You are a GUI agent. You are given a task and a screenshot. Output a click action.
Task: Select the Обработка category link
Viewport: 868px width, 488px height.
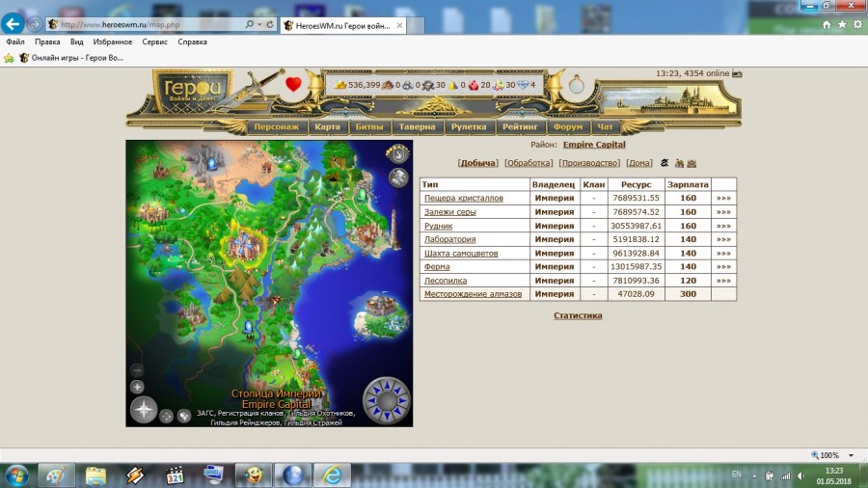pyautogui.click(x=529, y=163)
